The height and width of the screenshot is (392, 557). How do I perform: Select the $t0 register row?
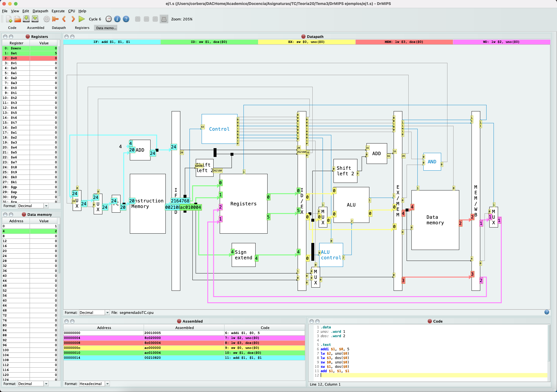pos(30,88)
